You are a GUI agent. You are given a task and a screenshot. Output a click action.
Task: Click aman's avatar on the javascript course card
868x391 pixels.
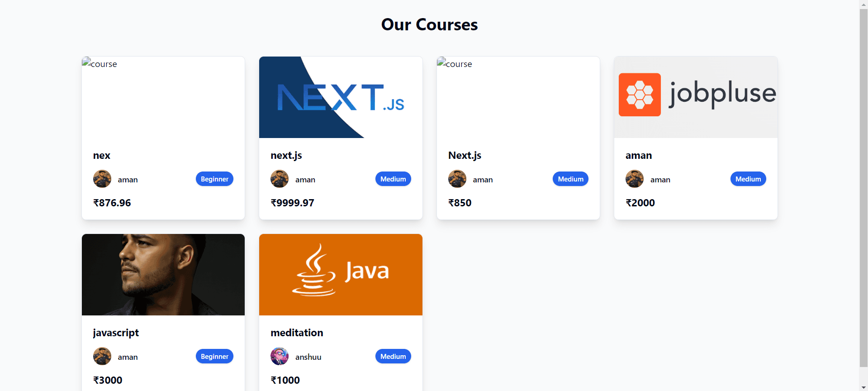pos(102,356)
